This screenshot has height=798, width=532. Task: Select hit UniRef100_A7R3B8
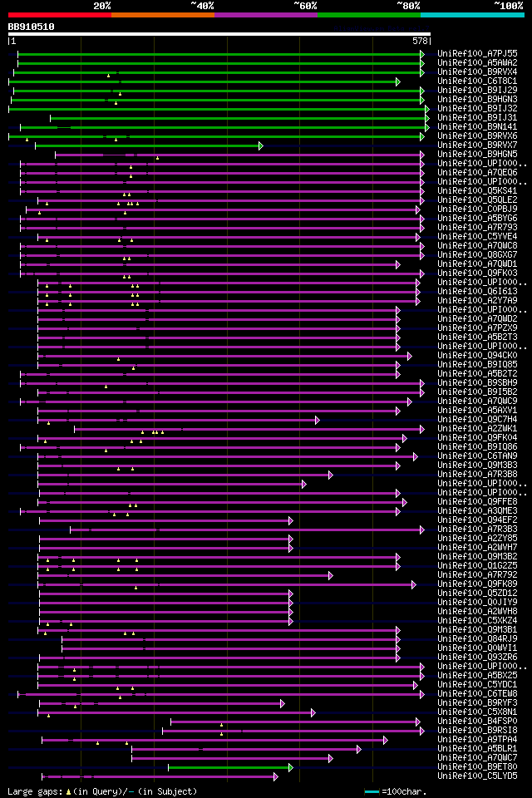pyautogui.click(x=477, y=475)
